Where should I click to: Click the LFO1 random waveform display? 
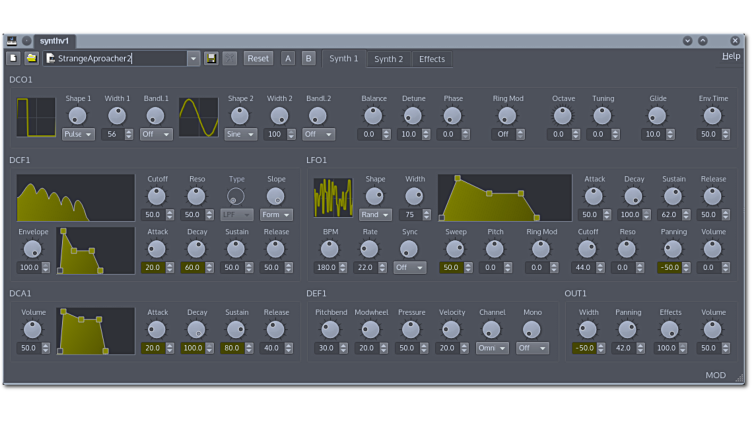coord(332,197)
